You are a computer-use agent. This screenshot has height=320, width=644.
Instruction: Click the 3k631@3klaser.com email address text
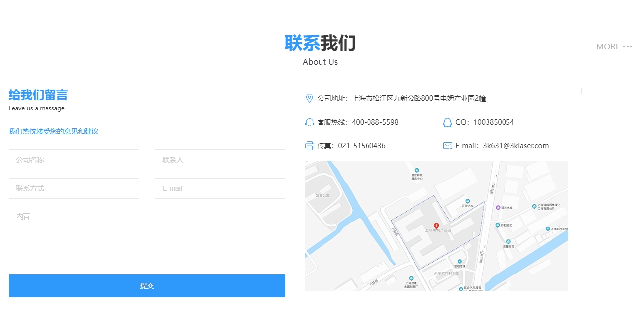[515, 146]
